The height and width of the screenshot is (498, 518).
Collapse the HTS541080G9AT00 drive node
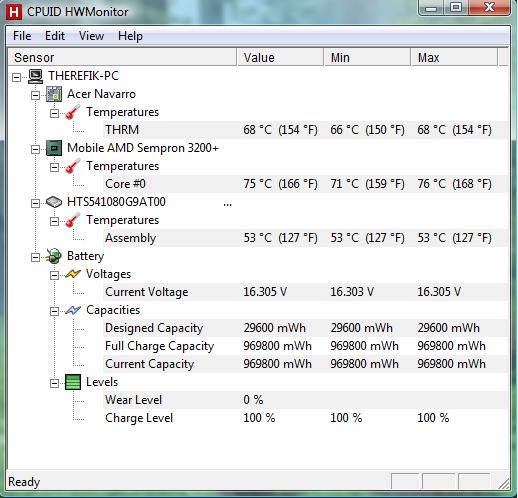(x=35, y=204)
